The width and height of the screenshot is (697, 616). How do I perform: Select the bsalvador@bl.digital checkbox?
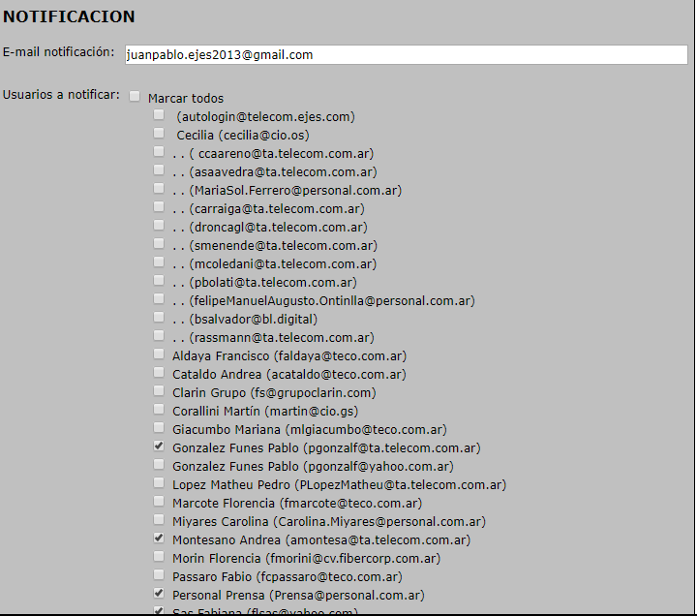click(x=159, y=319)
